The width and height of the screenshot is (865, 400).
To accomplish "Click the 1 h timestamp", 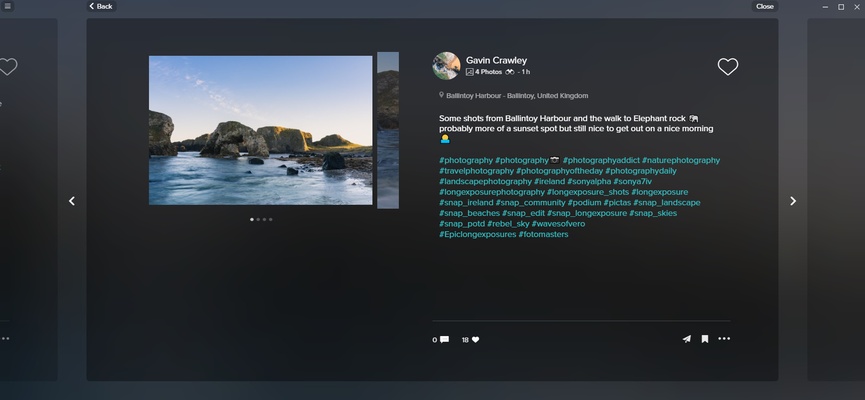I will tap(526, 72).
